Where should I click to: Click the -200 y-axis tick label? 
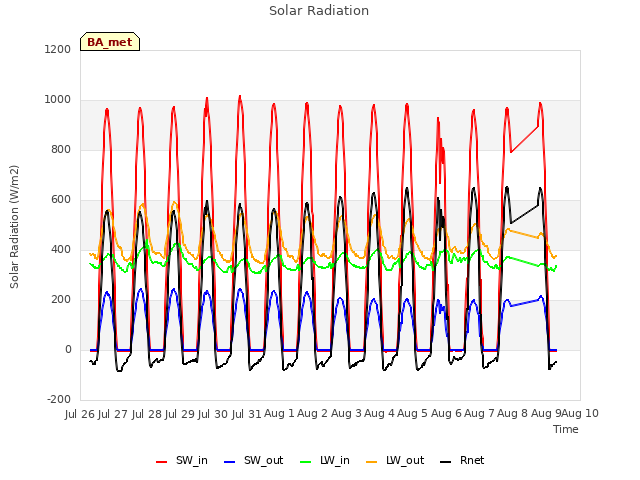coord(59,399)
